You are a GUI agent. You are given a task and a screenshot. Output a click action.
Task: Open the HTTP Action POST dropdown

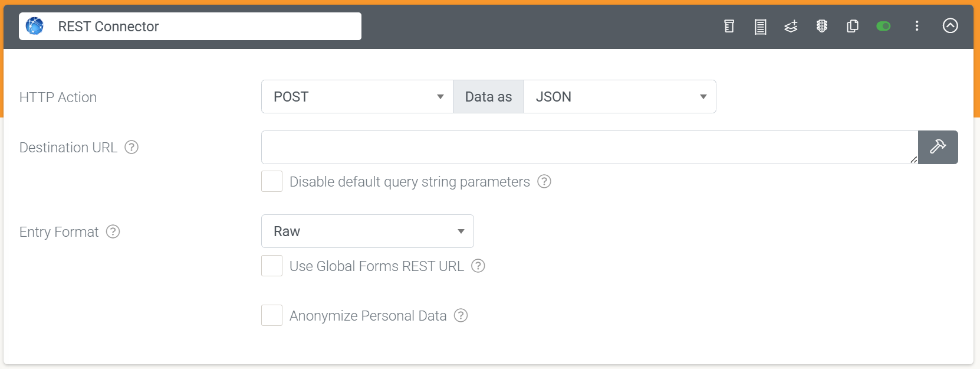click(x=357, y=97)
